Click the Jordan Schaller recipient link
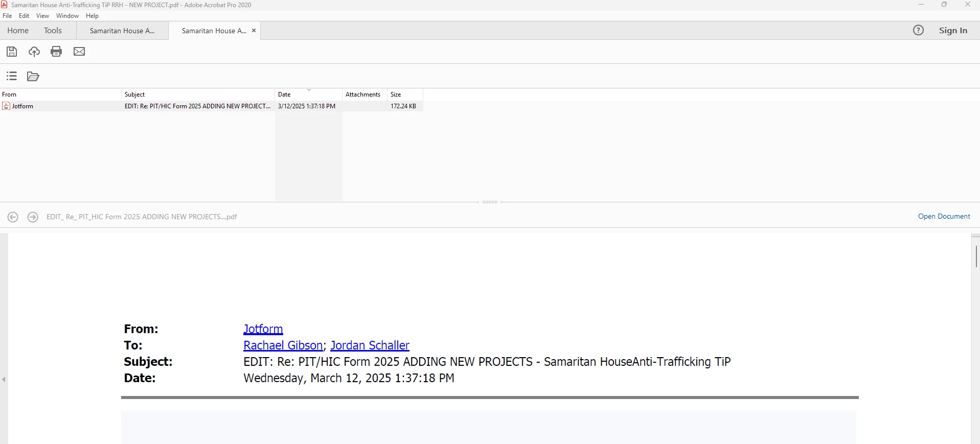This screenshot has width=980, height=444. 370,345
